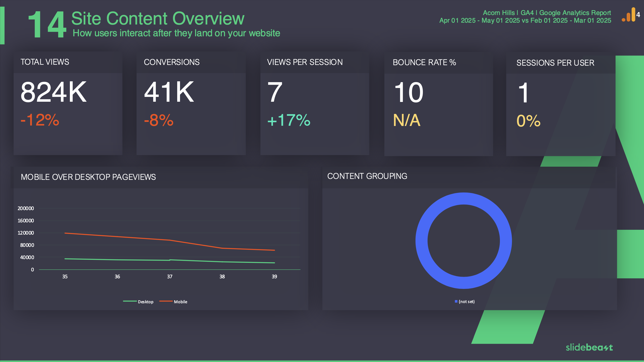
Task: Click the x-axis label 35
Action: (x=65, y=276)
